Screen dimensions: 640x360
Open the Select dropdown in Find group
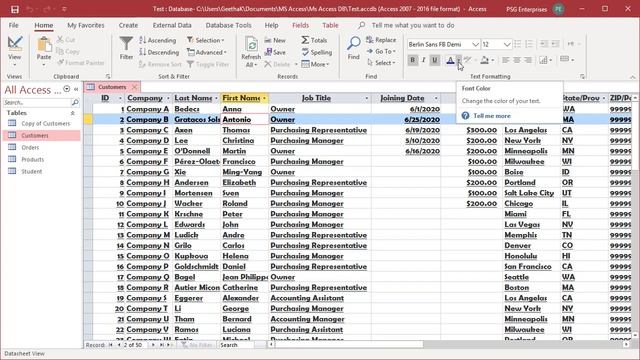click(x=381, y=62)
